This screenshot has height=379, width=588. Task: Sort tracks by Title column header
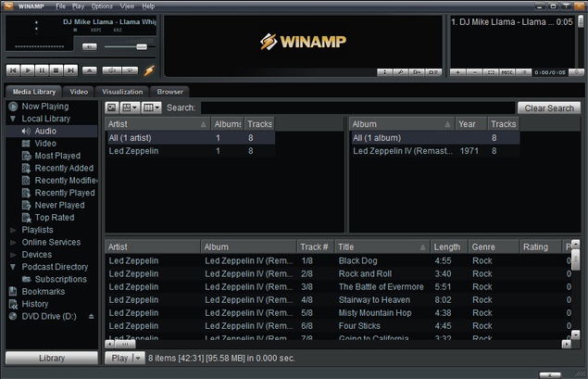coord(382,246)
